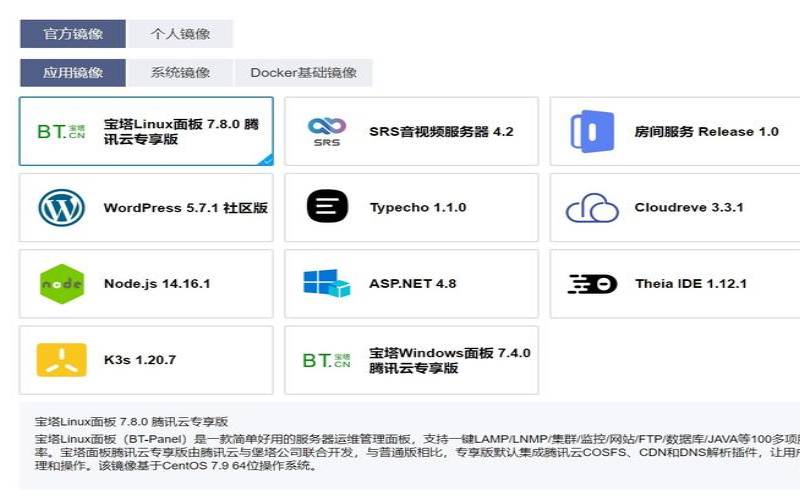Click the selected checkmark on 宝塔Linux card
800x500 pixels.
point(266,160)
